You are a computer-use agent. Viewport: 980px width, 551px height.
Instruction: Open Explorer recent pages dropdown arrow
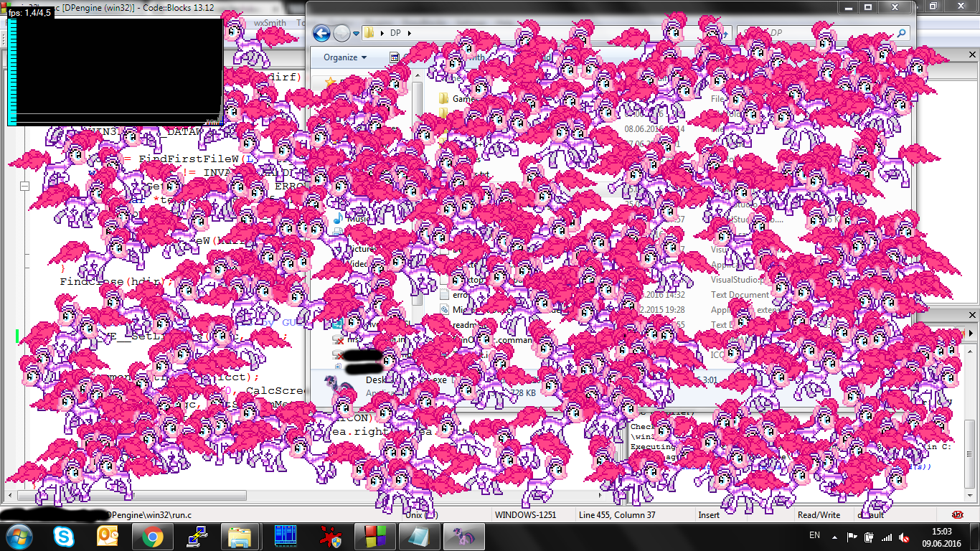(x=356, y=34)
